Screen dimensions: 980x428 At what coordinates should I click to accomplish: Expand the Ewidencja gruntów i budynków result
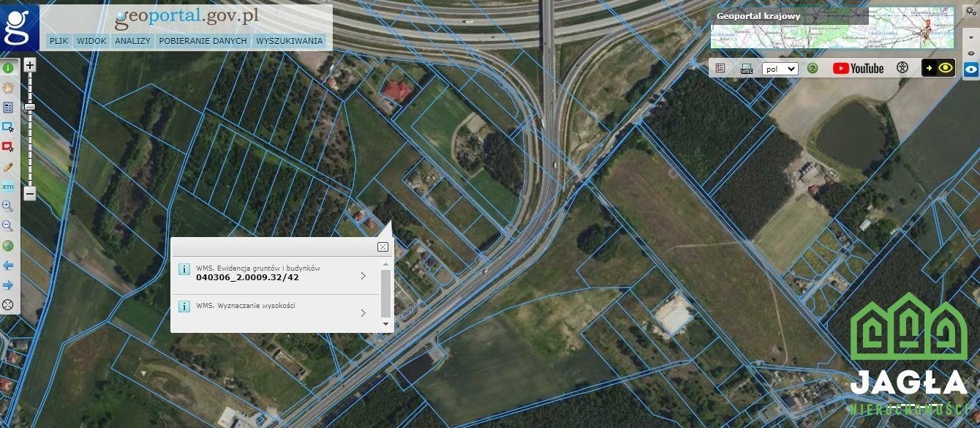(x=276, y=275)
